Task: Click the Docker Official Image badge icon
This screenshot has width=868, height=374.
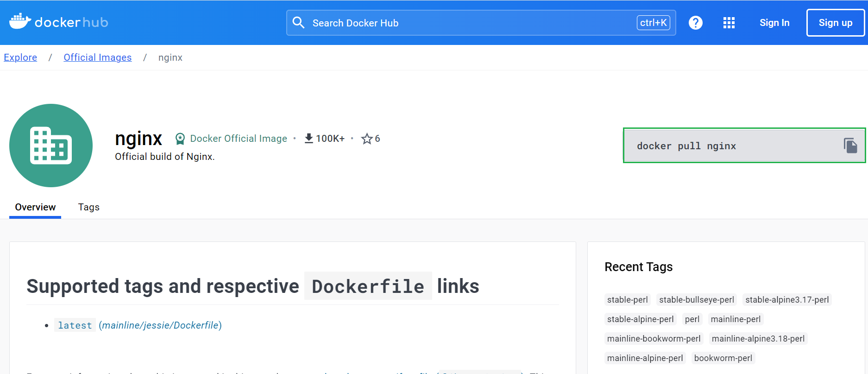Action: (180, 139)
